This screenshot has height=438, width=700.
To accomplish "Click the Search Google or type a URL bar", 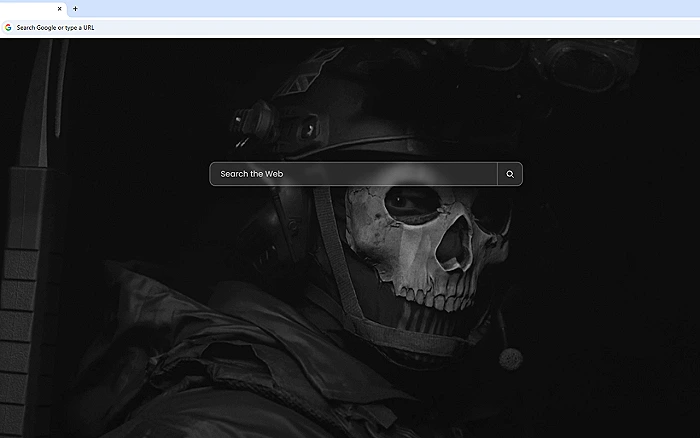I will [353, 28].
